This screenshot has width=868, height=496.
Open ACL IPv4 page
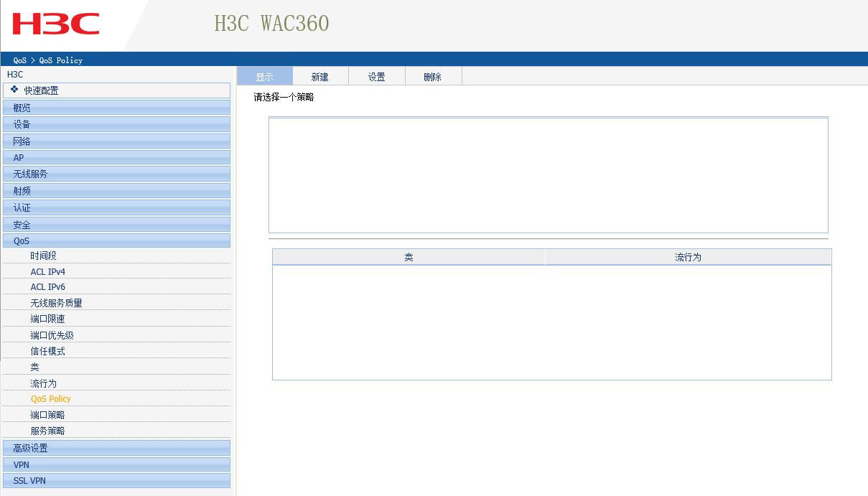[x=47, y=271]
